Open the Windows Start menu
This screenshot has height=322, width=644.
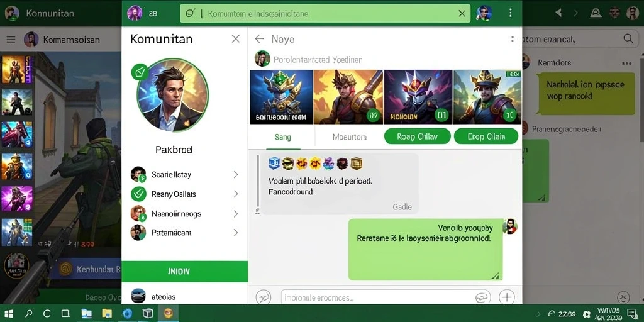(9, 314)
